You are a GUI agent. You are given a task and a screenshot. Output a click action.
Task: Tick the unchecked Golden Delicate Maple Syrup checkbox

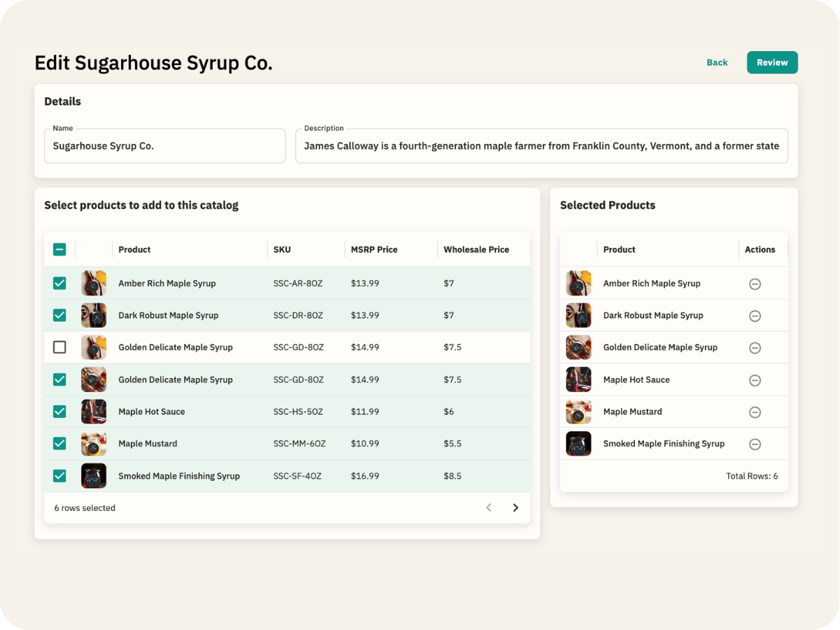click(x=59, y=347)
